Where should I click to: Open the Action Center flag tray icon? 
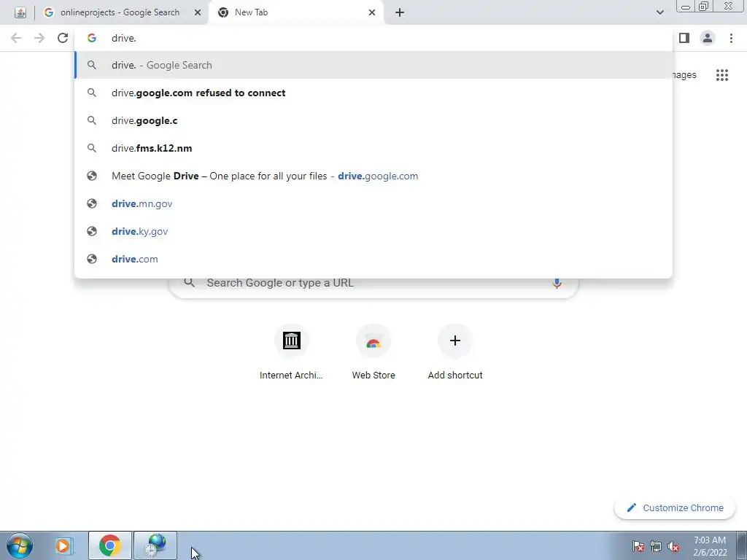638,546
